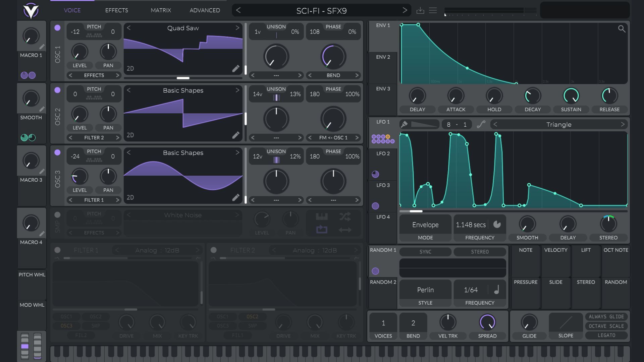
Task: Drag the SPREAD knob in voice section
Action: click(487, 322)
